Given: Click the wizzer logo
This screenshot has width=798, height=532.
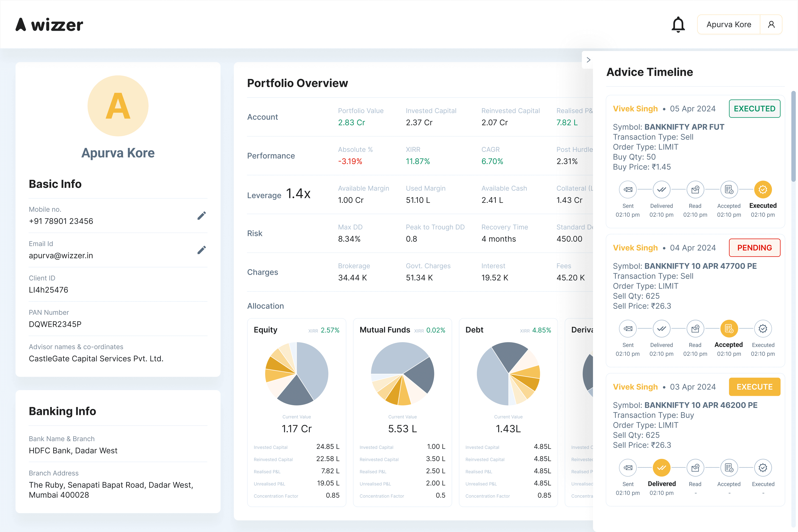Looking at the screenshot, I should click(x=49, y=25).
